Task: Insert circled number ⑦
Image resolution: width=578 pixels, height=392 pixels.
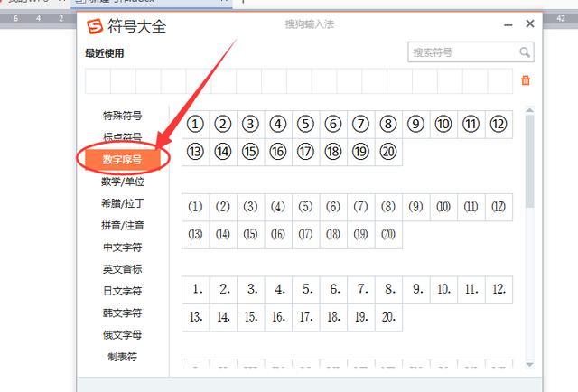Action: coord(360,124)
